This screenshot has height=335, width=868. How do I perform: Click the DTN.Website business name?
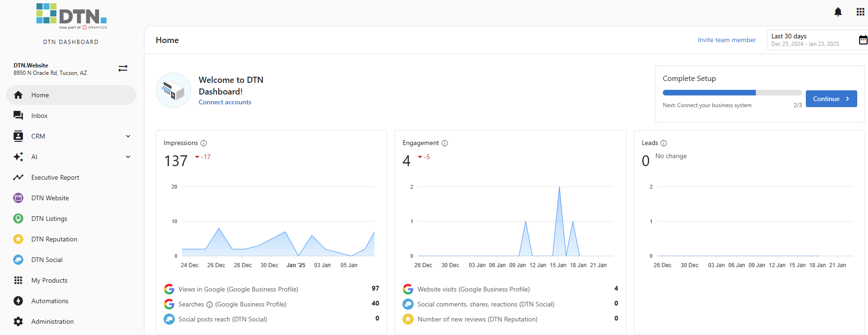(31, 66)
